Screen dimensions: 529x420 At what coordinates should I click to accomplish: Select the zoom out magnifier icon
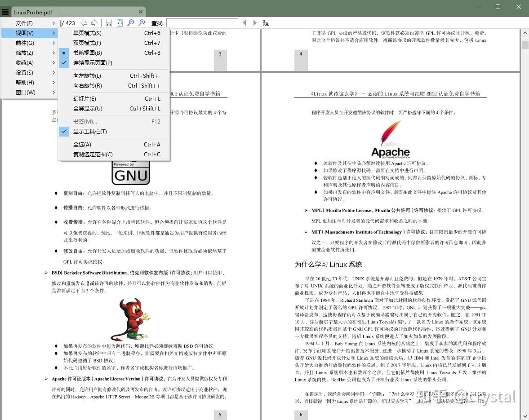131,23
